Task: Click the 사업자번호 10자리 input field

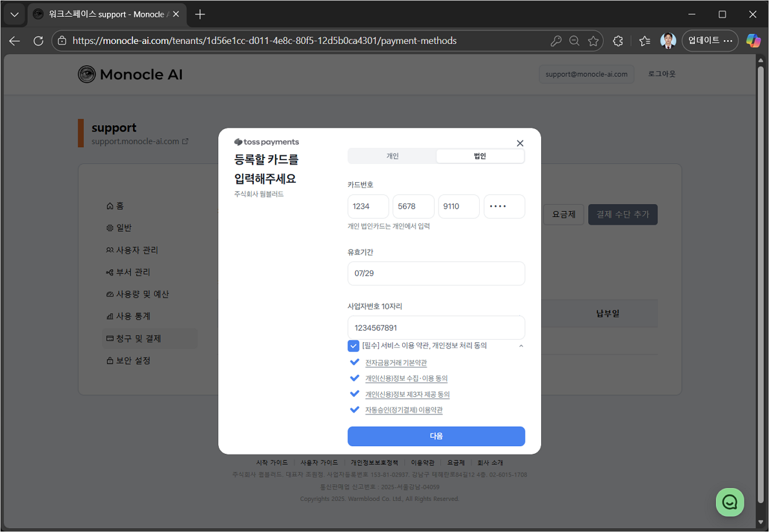Action: pyautogui.click(x=436, y=327)
